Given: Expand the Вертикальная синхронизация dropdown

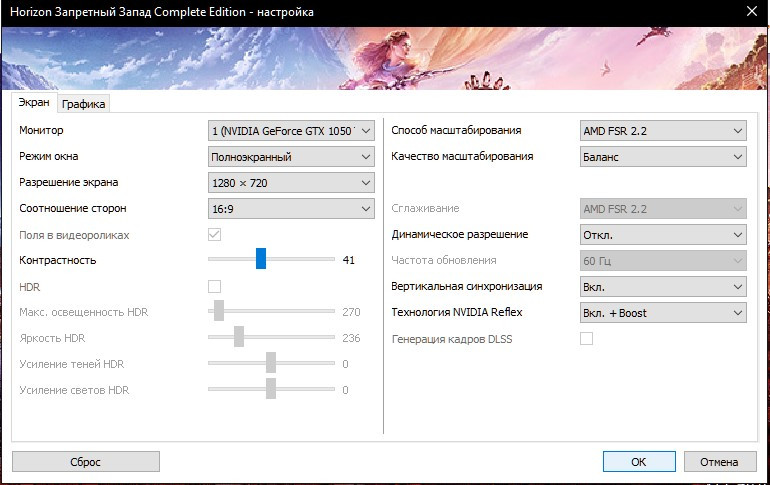Looking at the screenshot, I should (663, 286).
